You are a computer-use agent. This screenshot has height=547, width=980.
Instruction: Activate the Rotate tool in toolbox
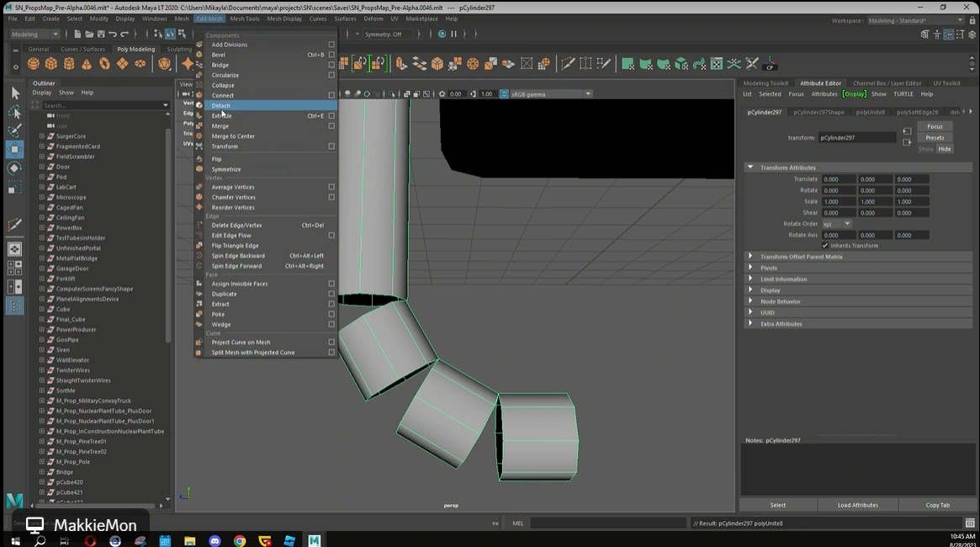[x=14, y=168]
